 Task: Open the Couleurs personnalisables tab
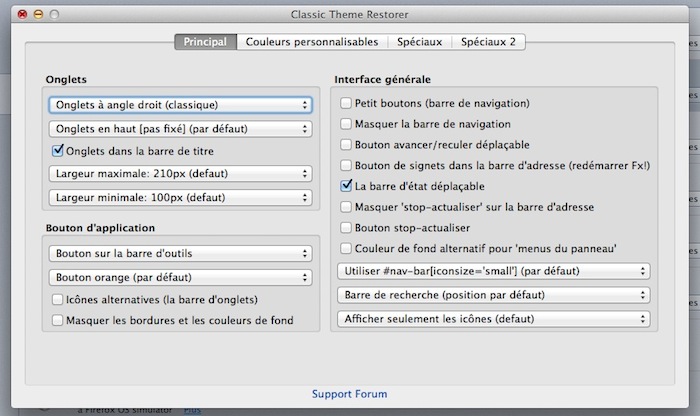(312, 42)
